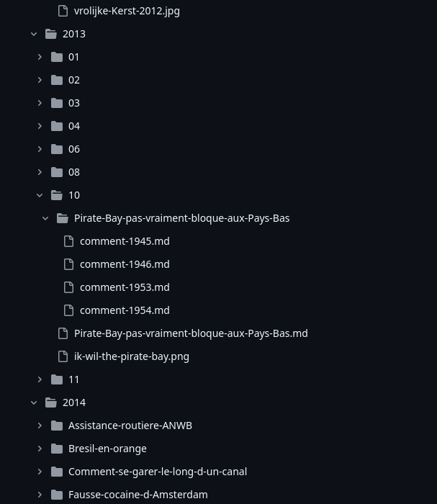
Task: Click file icon of comment-1945.md
Action: 69,241
